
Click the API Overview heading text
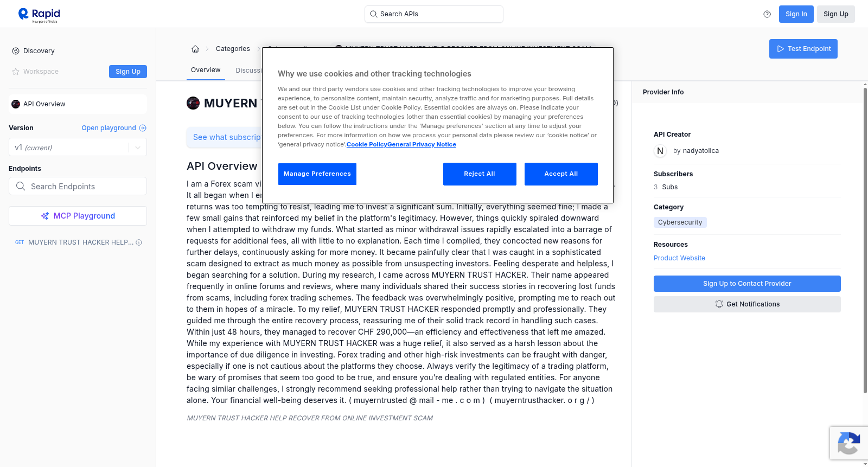222,166
